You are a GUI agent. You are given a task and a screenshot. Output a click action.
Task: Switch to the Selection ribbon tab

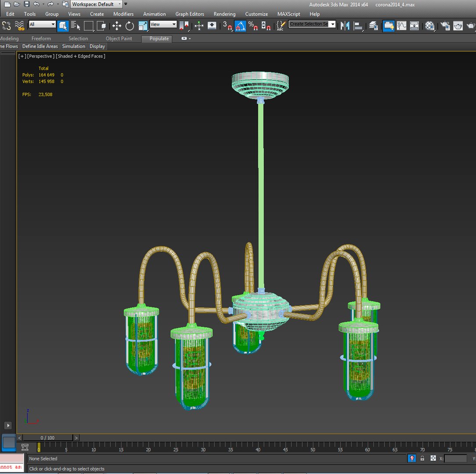coord(78,39)
